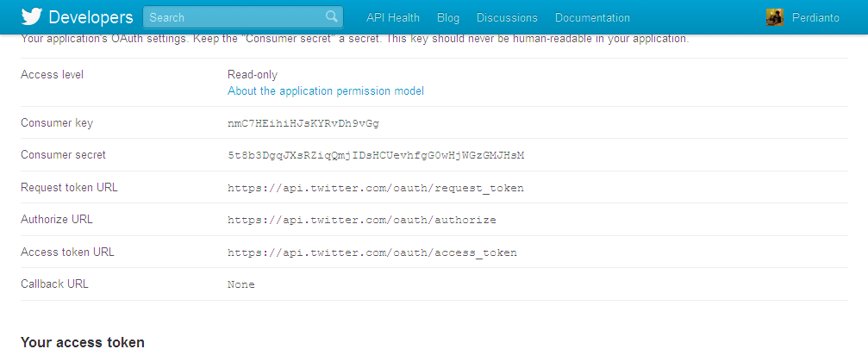Open About the application permission model
The image size is (868, 349).
point(326,90)
